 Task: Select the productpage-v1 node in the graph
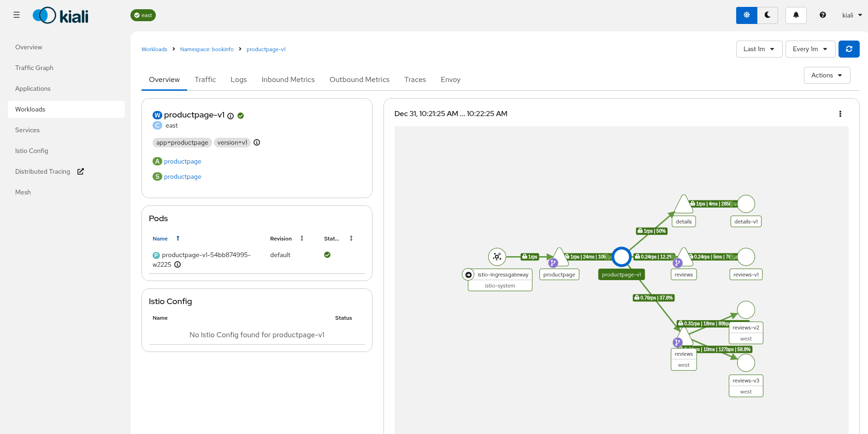point(621,257)
